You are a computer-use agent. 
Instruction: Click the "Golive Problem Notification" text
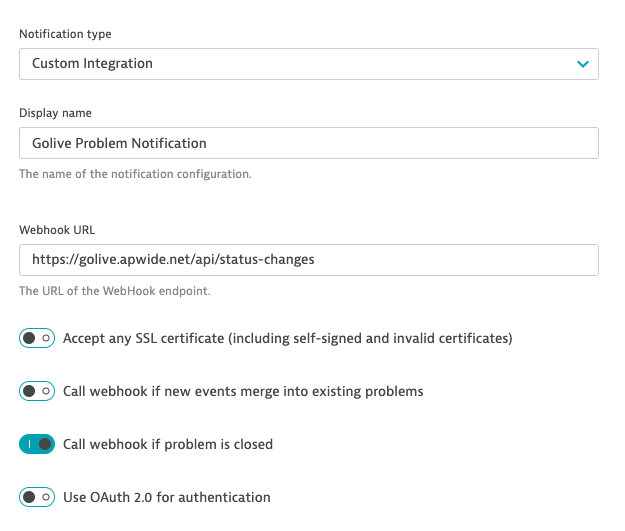click(119, 143)
